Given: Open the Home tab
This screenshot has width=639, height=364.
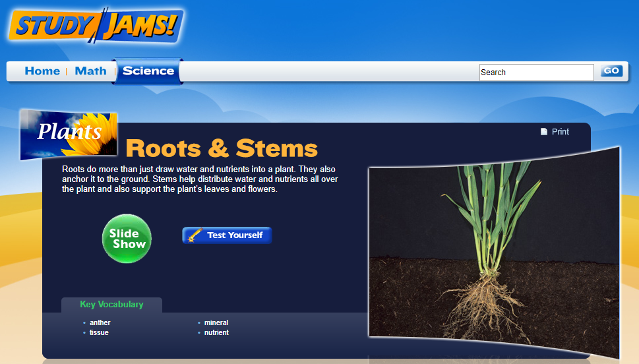Looking at the screenshot, I should [42, 71].
